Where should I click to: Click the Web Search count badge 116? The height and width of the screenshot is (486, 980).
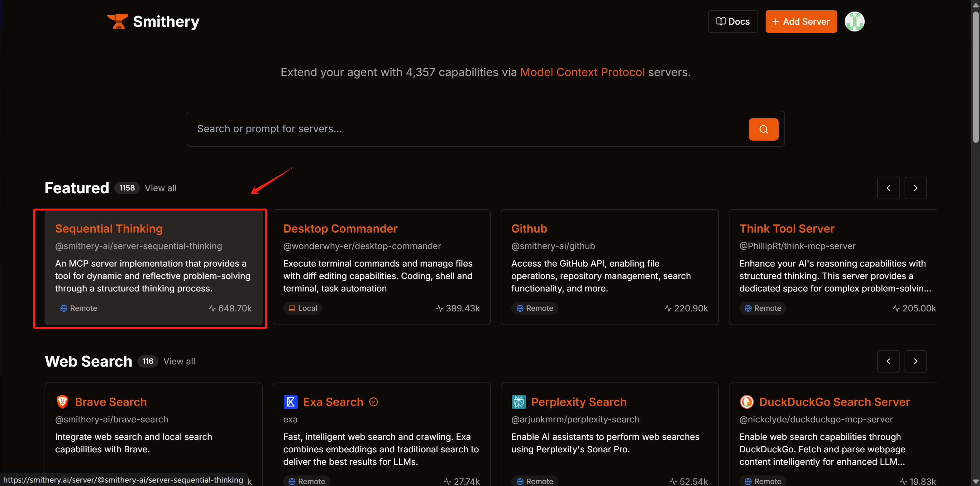point(148,361)
